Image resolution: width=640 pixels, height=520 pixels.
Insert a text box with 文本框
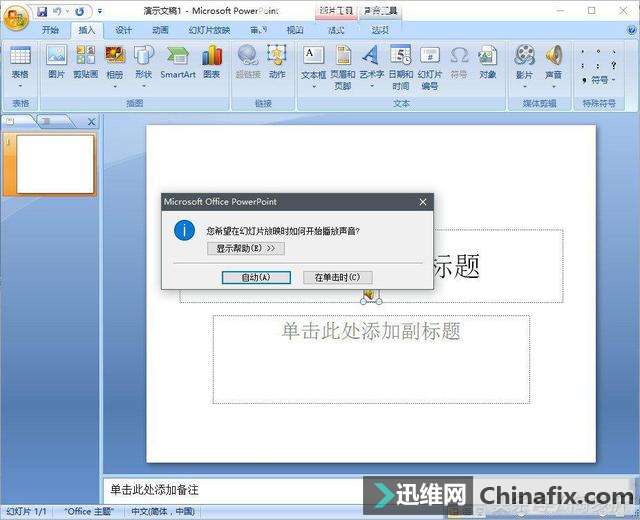[x=313, y=61]
